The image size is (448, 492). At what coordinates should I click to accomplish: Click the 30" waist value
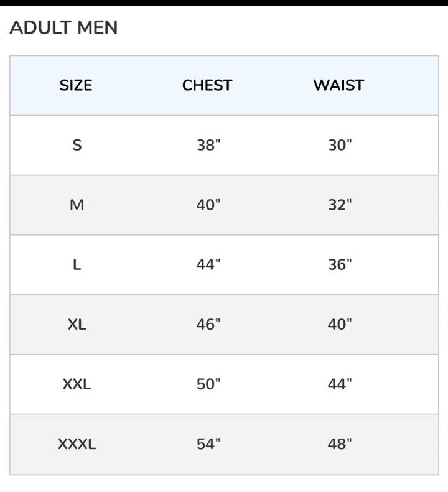pos(340,146)
